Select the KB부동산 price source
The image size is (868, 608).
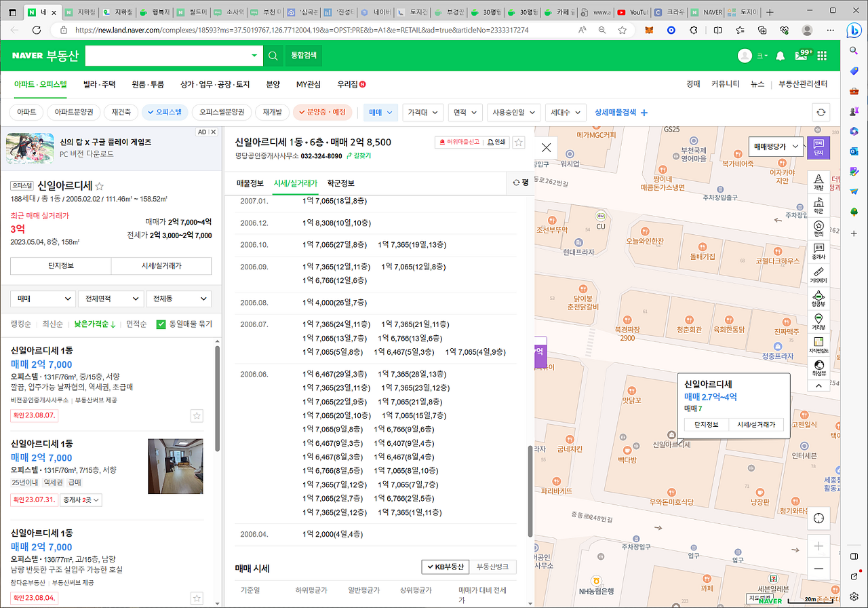[445, 567]
